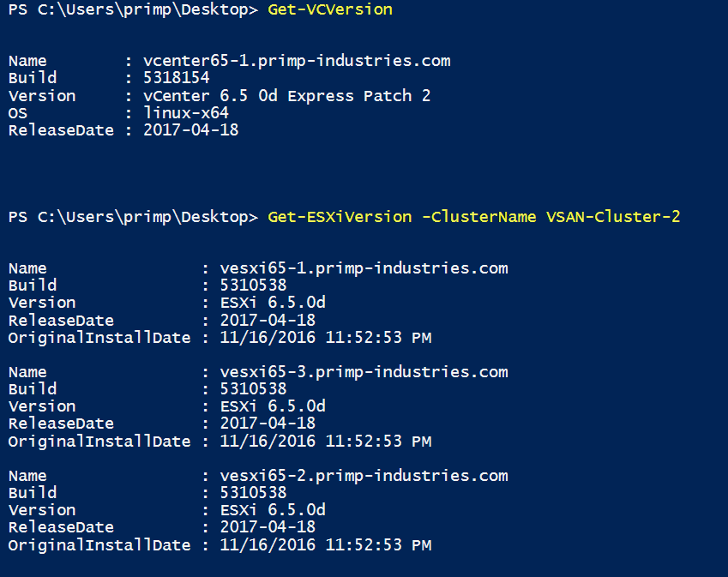Click the OriginalInstallDate value for vesxi65-2
Screen dimensions: 728x577
pyautogui.click(x=326, y=545)
